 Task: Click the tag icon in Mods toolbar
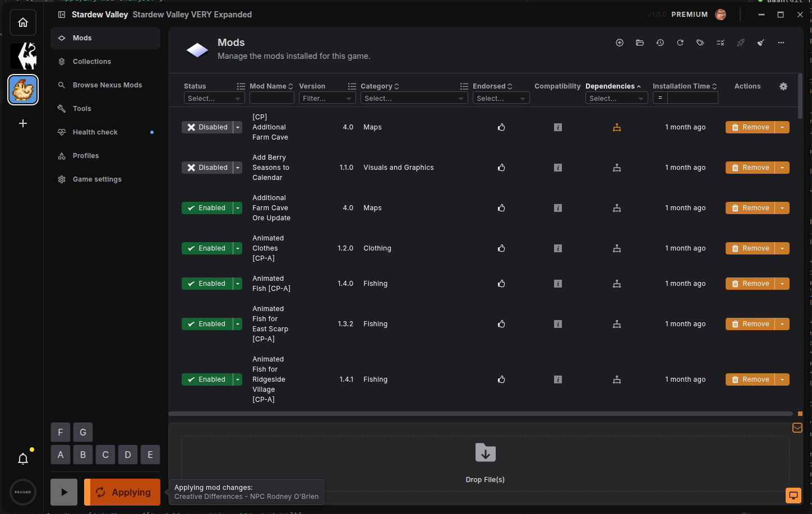700,43
